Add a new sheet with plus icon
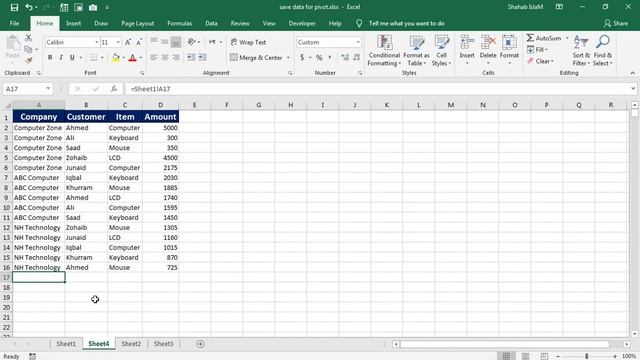 200,344
